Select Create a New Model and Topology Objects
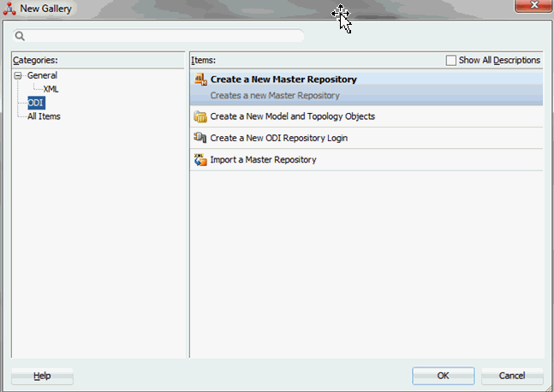 coord(366,116)
